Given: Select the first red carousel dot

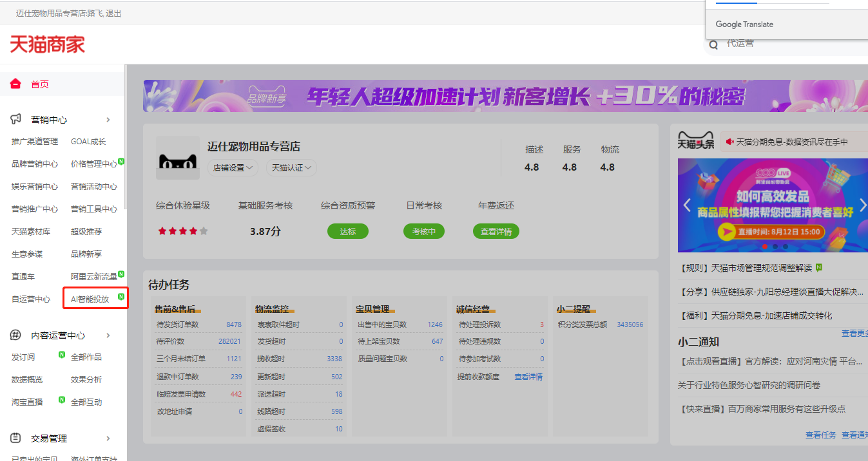Looking at the screenshot, I should (765, 246).
